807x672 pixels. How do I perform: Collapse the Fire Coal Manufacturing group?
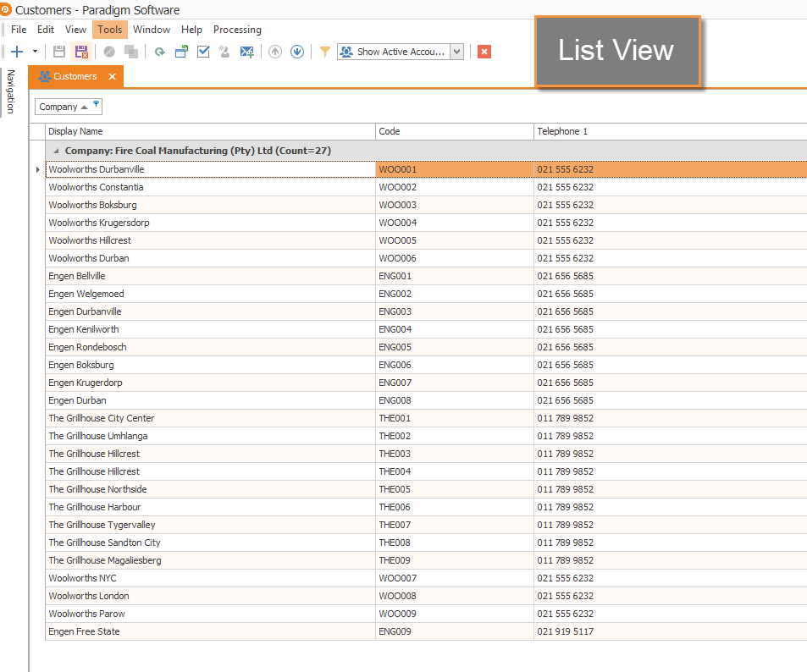[54, 149]
